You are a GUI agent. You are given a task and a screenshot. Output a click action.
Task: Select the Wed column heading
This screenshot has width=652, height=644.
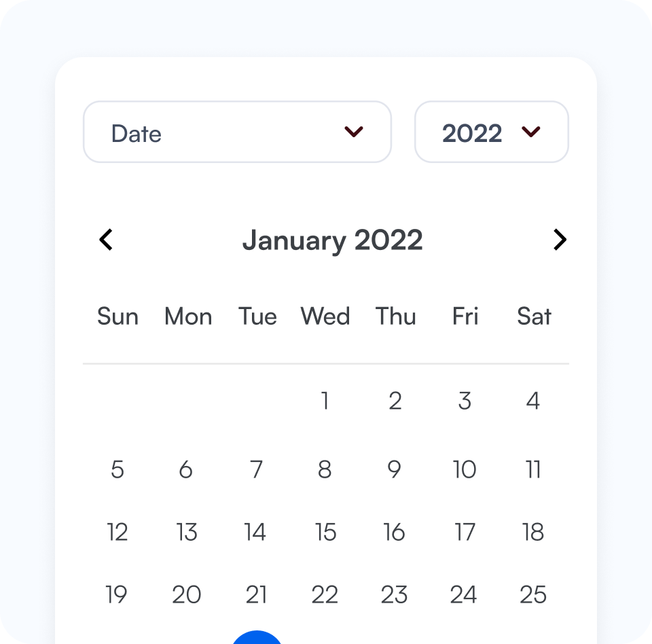(x=325, y=316)
